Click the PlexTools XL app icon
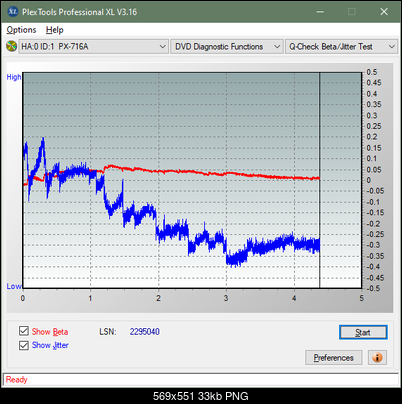The height and width of the screenshot is (404, 402). [13, 12]
